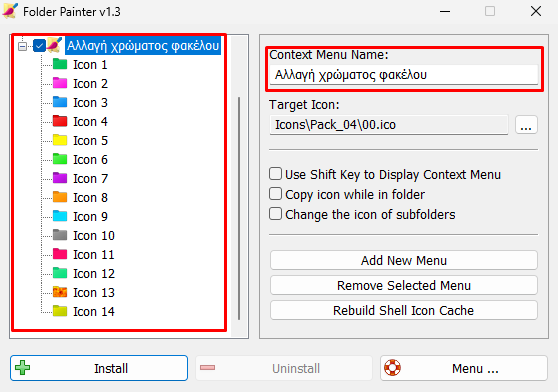
Task: Click the Install button
Action: tap(99, 368)
